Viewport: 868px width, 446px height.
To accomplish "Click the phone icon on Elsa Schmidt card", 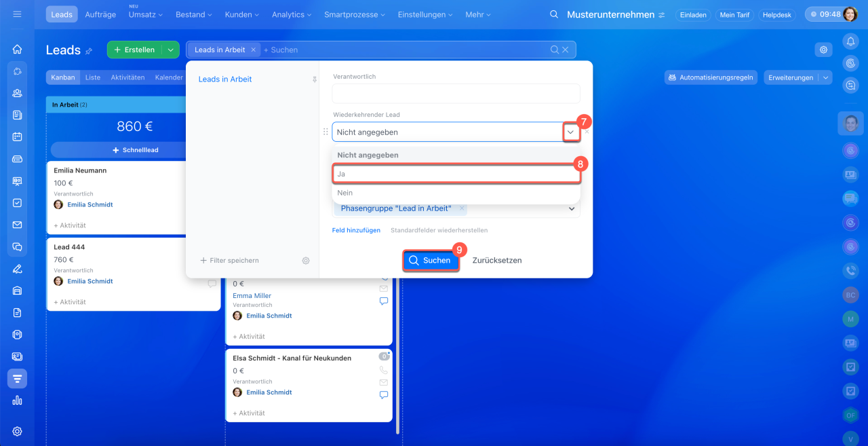I will (x=384, y=370).
